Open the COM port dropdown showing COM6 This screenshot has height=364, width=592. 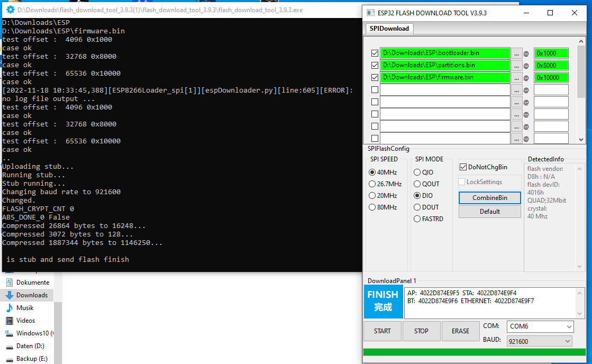click(540, 326)
